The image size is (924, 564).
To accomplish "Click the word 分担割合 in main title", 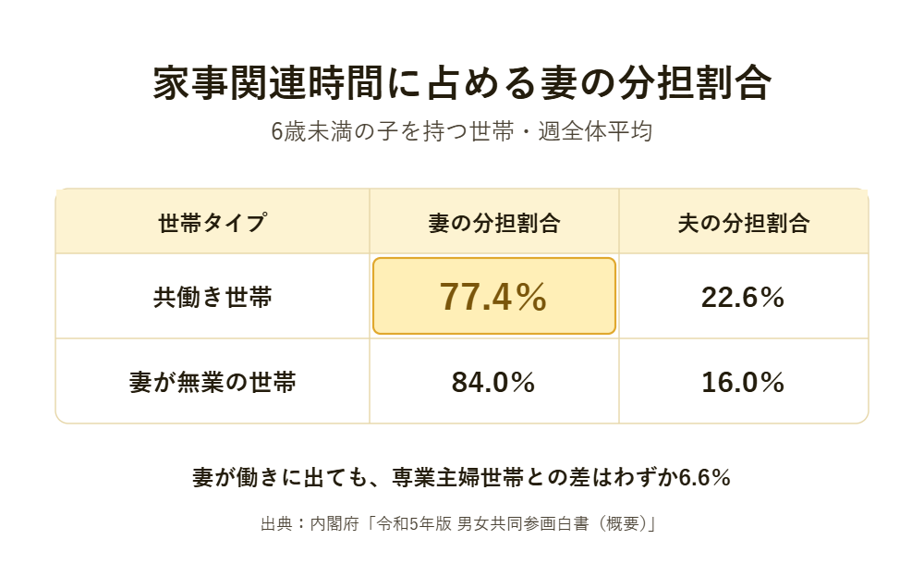I will tap(695, 82).
